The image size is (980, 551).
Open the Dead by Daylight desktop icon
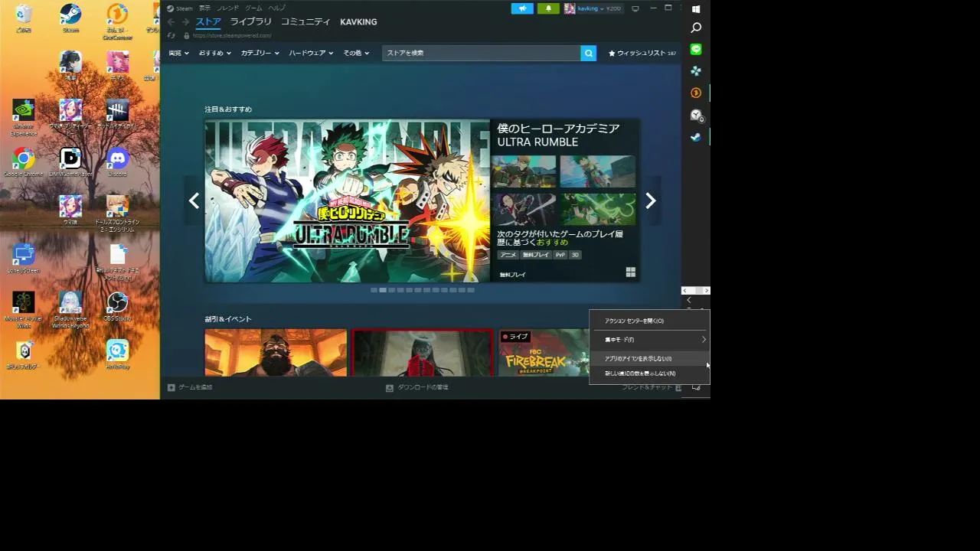[x=117, y=114]
